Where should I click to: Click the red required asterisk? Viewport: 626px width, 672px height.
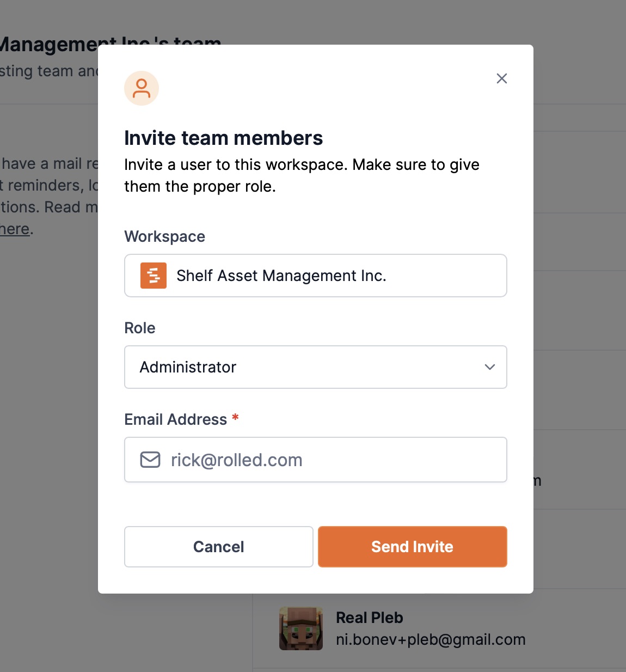pos(235,418)
